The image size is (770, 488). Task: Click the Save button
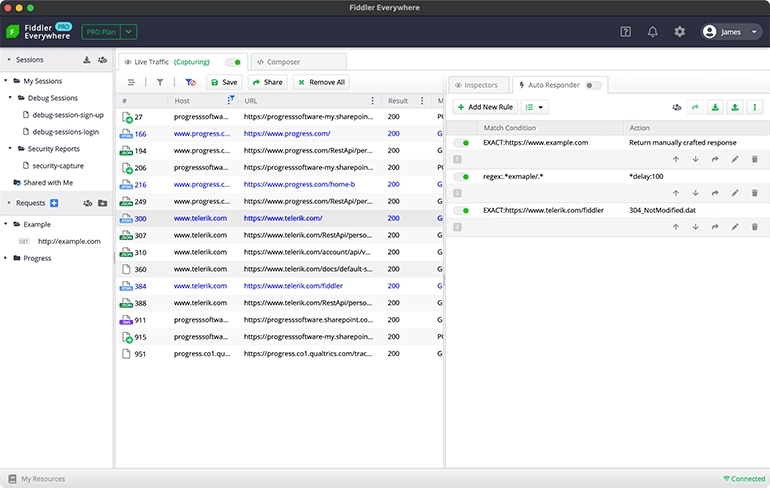(x=224, y=82)
